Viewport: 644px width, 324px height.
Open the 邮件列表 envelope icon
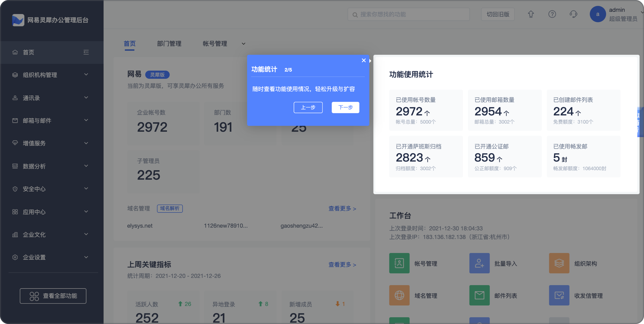[x=479, y=295]
